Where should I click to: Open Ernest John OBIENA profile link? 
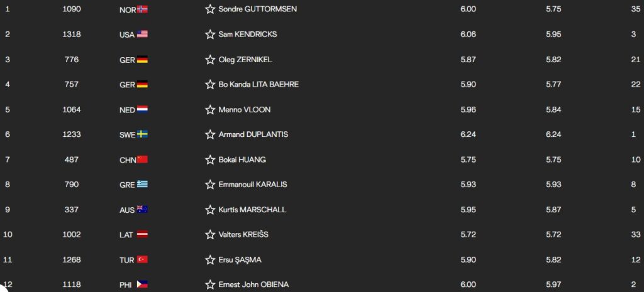(253, 284)
